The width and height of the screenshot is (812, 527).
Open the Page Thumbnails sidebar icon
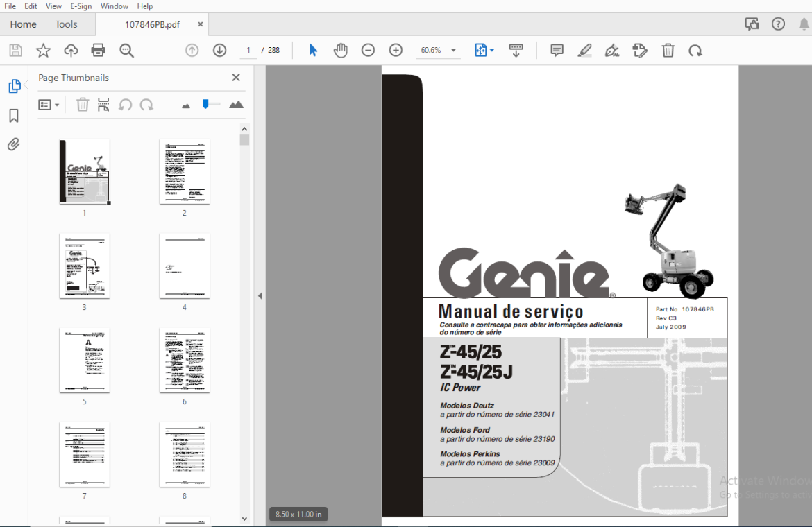click(x=15, y=86)
